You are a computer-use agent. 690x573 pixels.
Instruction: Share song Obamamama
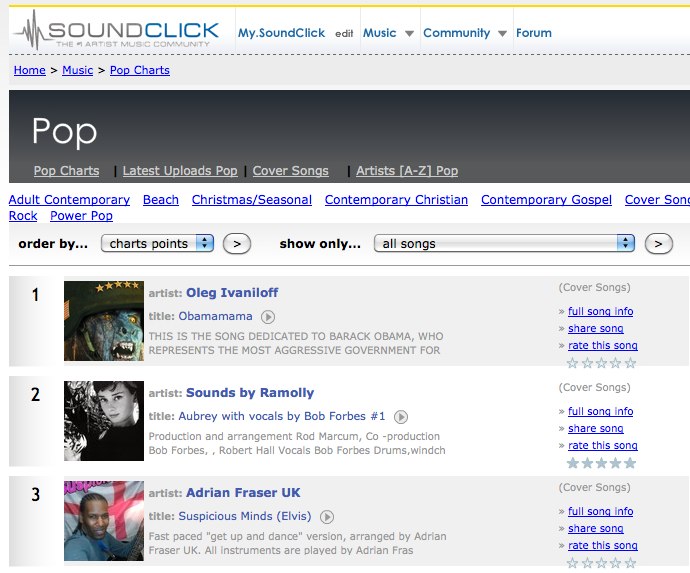click(x=595, y=329)
